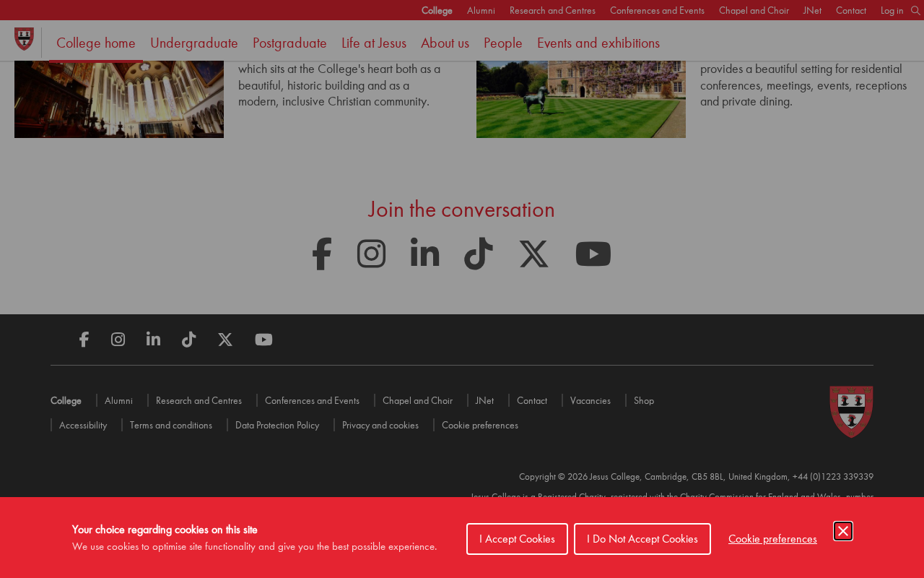Click the small YouTube icon in dark footer
The width and height of the screenshot is (924, 578).
[x=263, y=340]
